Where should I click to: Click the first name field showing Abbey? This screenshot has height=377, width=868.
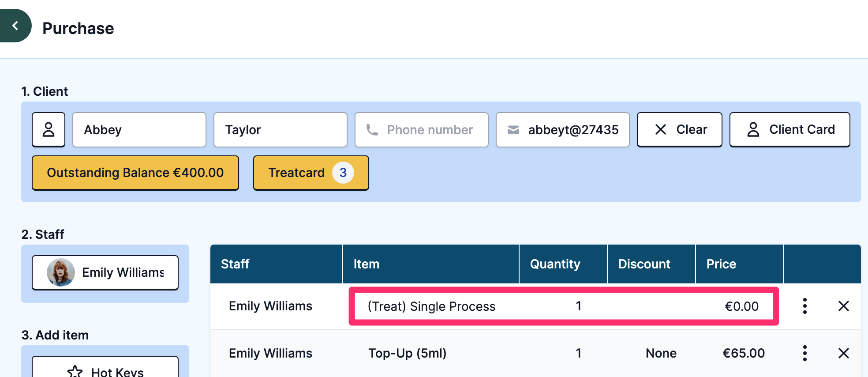tap(139, 130)
